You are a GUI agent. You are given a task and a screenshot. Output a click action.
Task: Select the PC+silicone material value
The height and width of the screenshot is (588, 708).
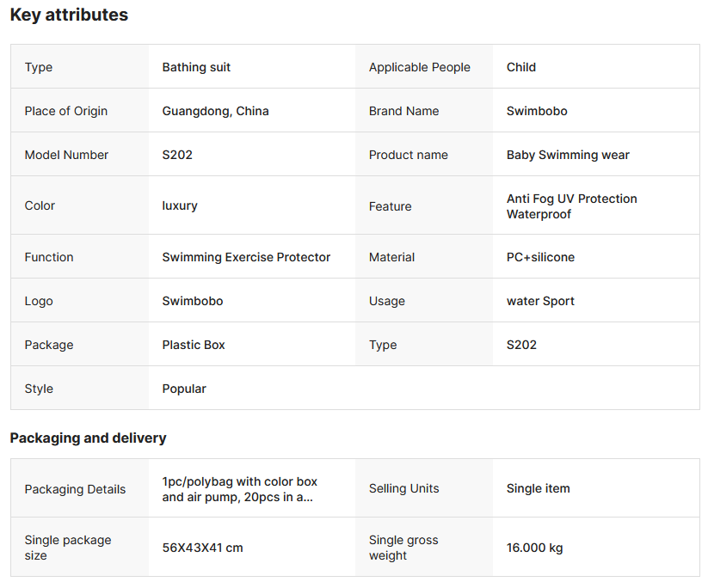(540, 257)
